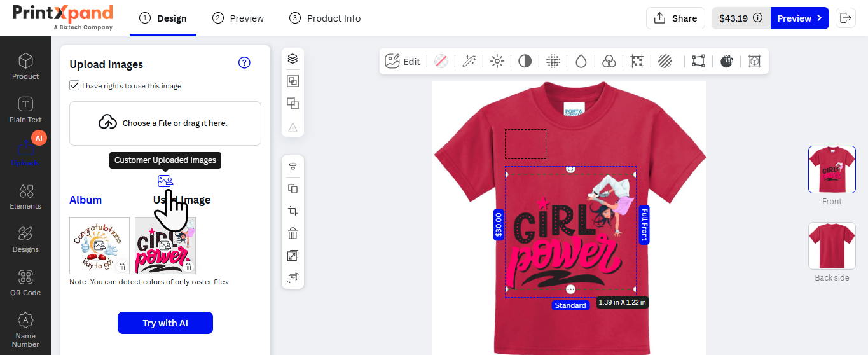This screenshot has width=868, height=355.
Task: Select the brightness sun icon
Action: click(x=497, y=61)
